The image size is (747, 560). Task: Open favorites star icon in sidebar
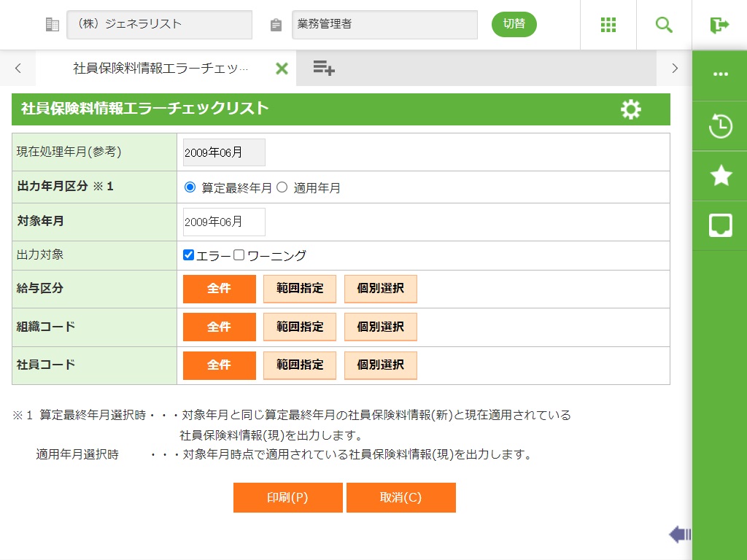point(720,176)
